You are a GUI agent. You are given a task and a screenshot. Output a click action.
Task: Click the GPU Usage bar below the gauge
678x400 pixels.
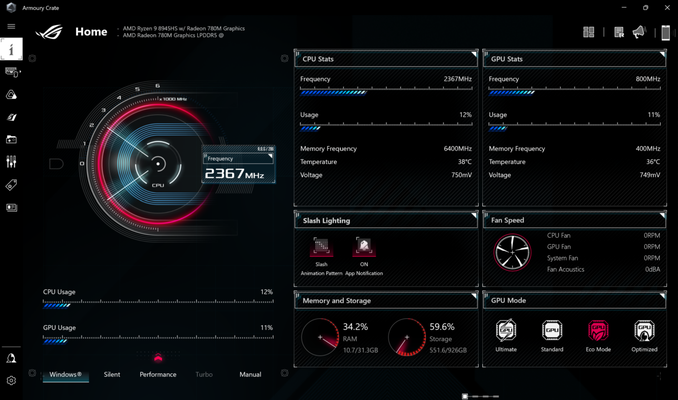pyautogui.click(x=158, y=339)
